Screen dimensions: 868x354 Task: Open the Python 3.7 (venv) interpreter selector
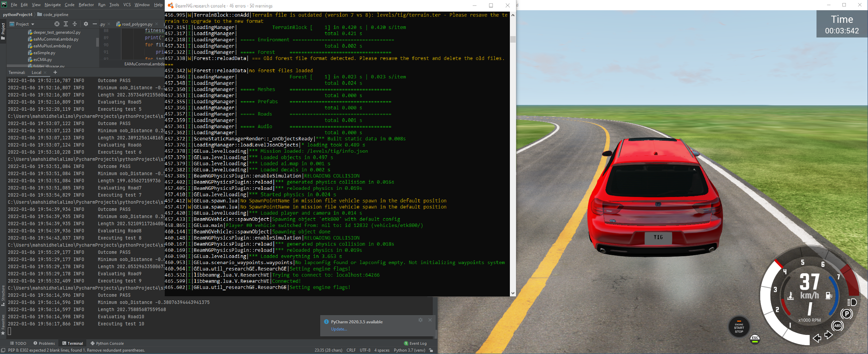pos(409,350)
